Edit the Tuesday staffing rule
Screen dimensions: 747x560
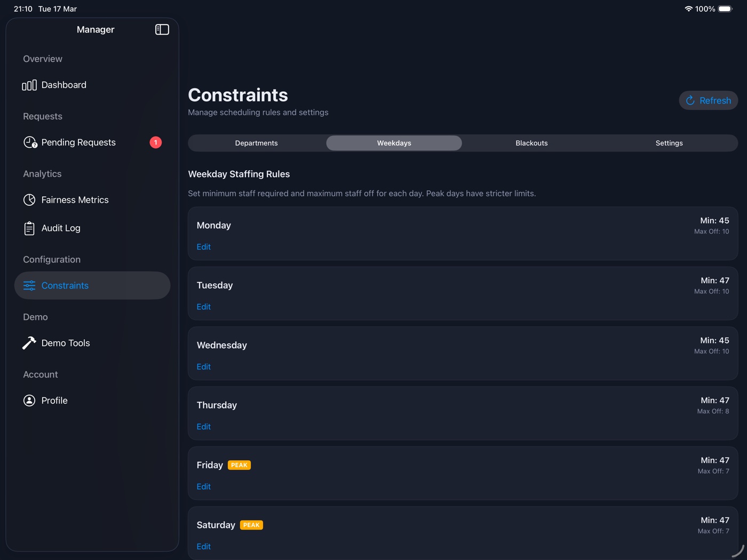pos(204,307)
